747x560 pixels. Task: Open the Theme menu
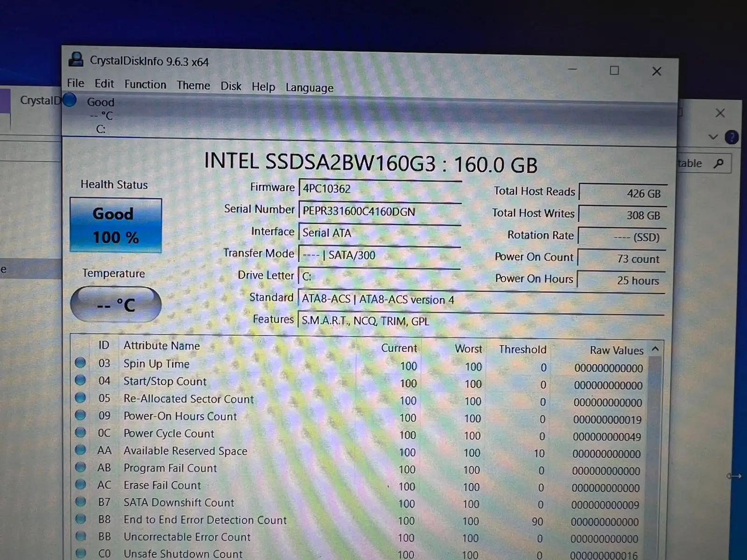click(x=193, y=85)
